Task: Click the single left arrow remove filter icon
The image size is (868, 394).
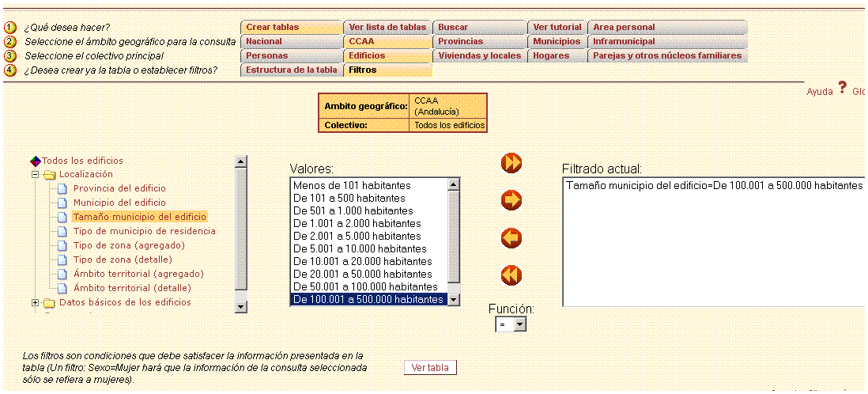Action: (511, 238)
